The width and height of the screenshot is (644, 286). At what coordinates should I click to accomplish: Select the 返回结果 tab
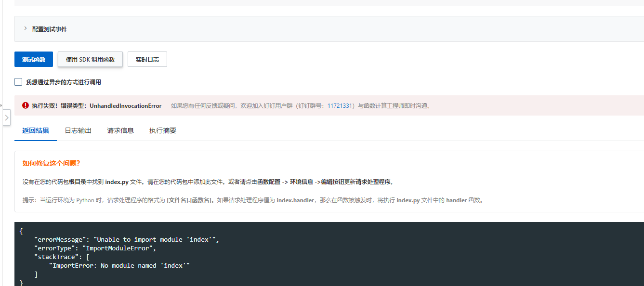coord(36,130)
